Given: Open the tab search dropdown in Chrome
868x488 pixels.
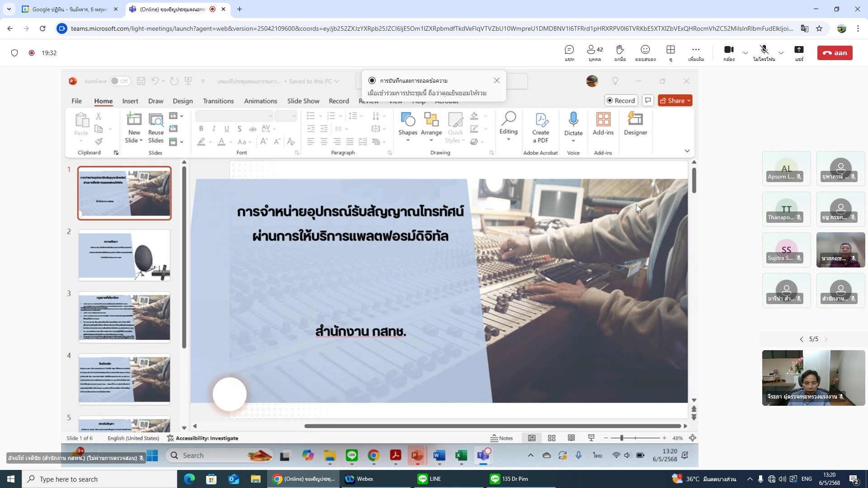Looking at the screenshot, I should (9, 9).
